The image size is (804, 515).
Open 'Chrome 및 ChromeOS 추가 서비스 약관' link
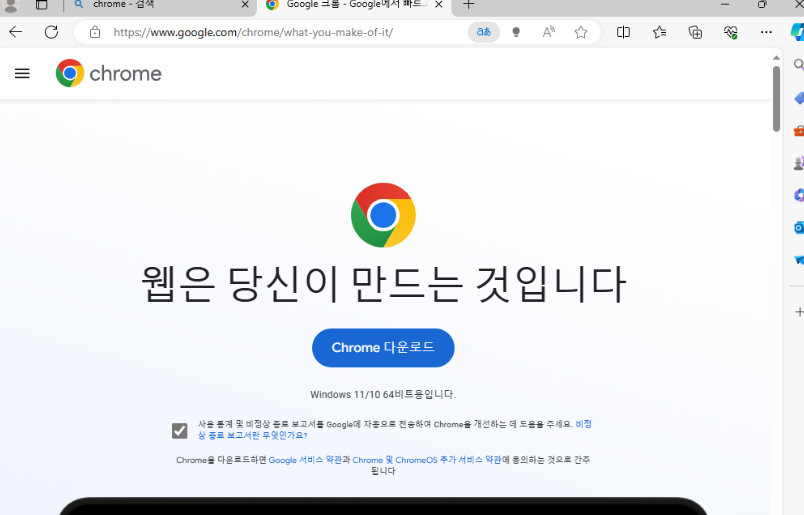pos(427,460)
